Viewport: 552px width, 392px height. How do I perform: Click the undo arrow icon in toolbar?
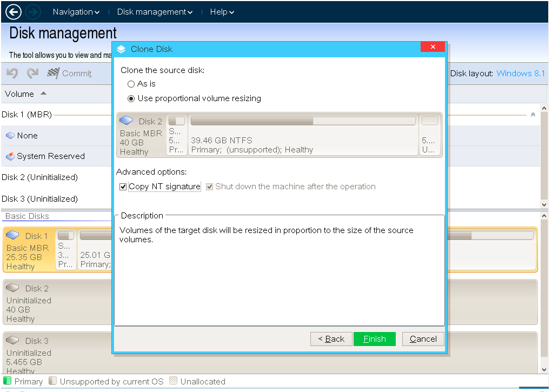(x=12, y=73)
